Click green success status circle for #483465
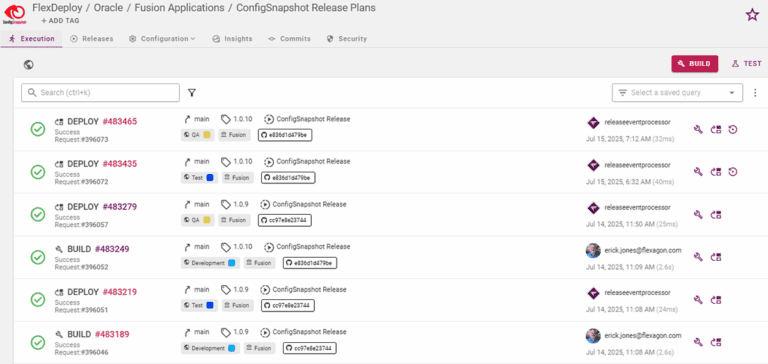This screenshot has width=768, height=364. 38,129
